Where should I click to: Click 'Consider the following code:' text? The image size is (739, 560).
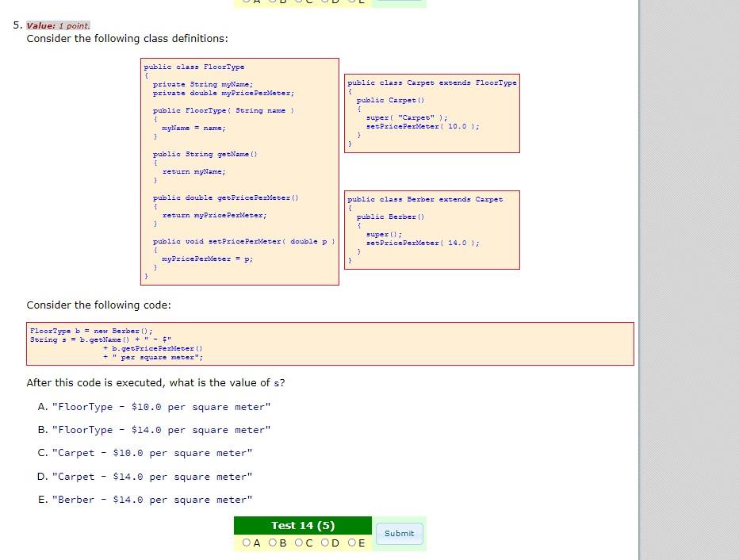click(x=98, y=305)
